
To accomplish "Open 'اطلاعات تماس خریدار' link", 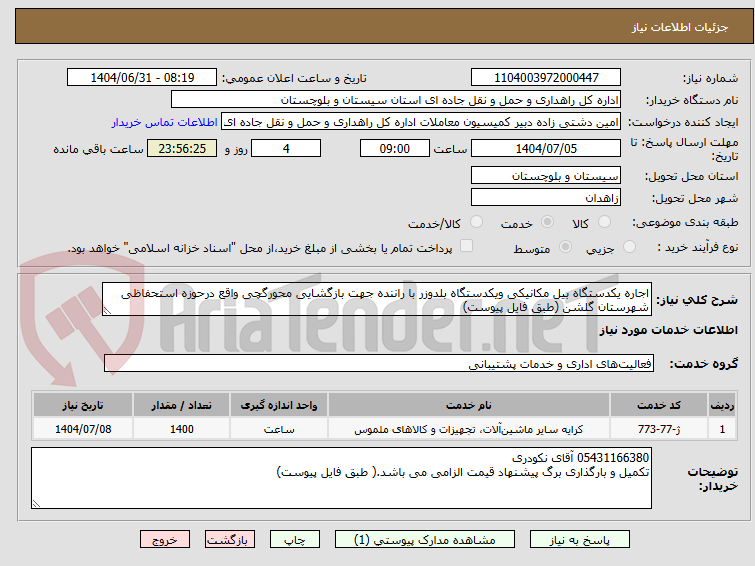I will pos(165,122).
